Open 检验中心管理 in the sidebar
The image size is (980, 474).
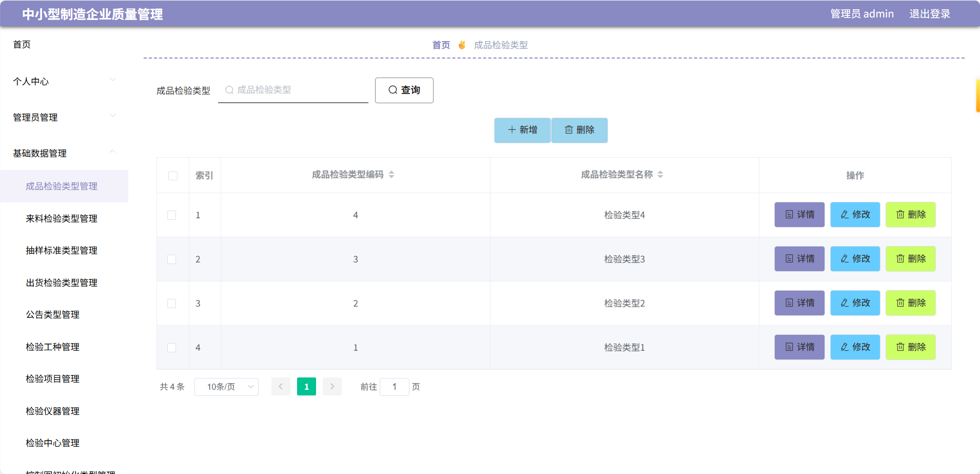(x=53, y=443)
